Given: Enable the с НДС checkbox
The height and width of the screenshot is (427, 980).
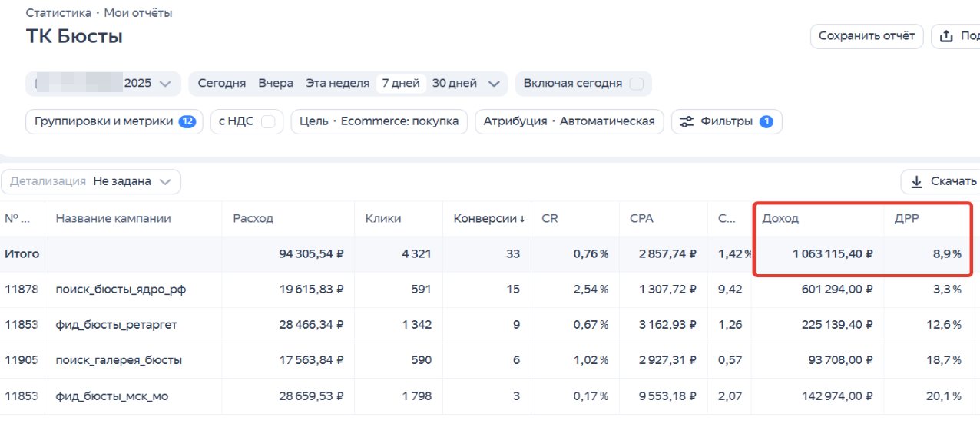Looking at the screenshot, I should tap(268, 121).
